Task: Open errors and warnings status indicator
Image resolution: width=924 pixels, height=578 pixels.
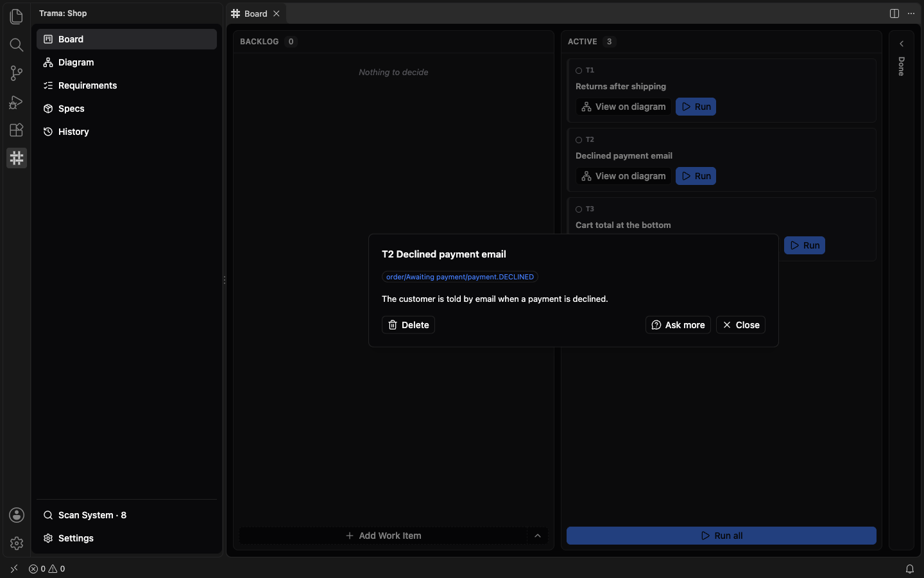Action: [47, 569]
